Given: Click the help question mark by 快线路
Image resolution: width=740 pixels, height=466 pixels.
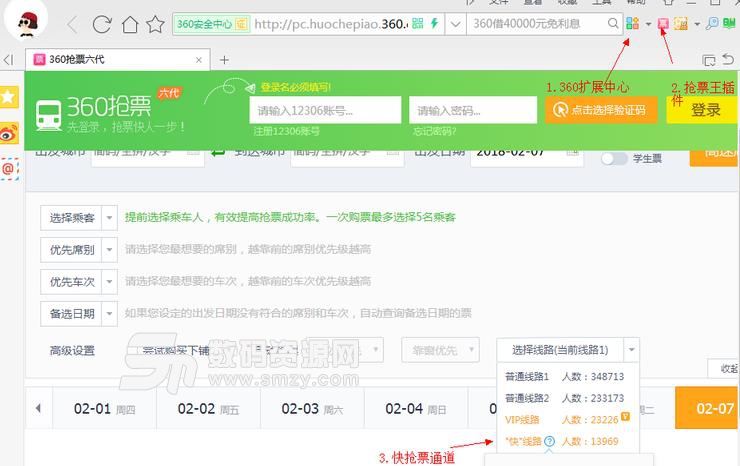Looking at the screenshot, I should point(549,441).
